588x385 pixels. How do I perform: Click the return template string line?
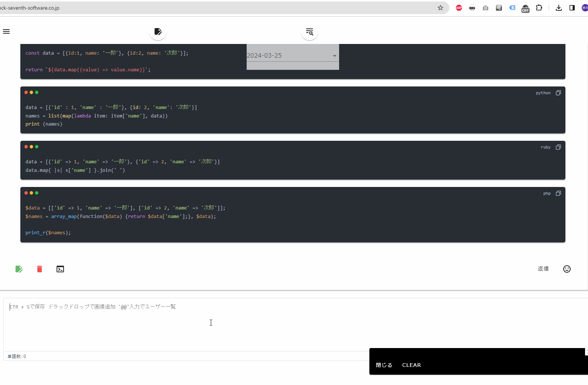pyautogui.click(x=88, y=70)
